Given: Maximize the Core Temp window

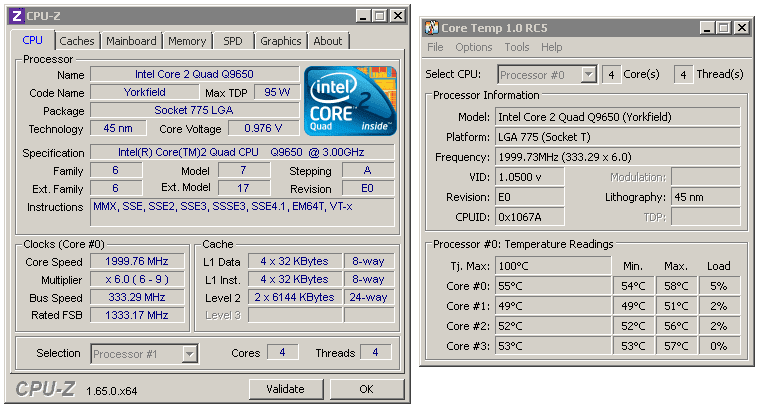Looking at the screenshot, I should (724, 28).
